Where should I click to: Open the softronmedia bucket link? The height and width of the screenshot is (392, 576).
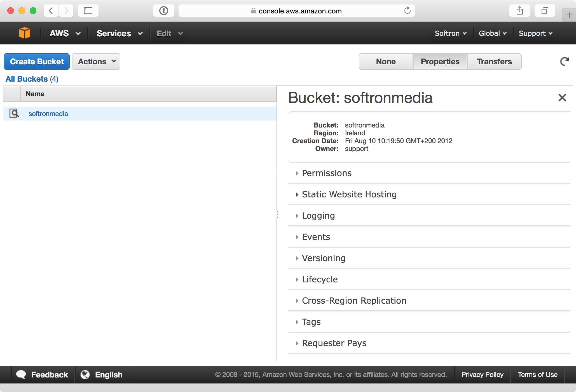48,114
